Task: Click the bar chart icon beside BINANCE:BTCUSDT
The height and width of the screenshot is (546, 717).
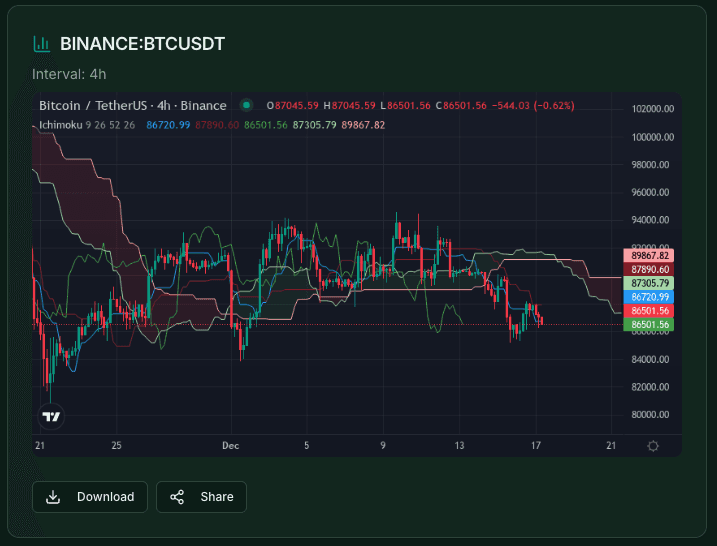Action: [x=42, y=44]
